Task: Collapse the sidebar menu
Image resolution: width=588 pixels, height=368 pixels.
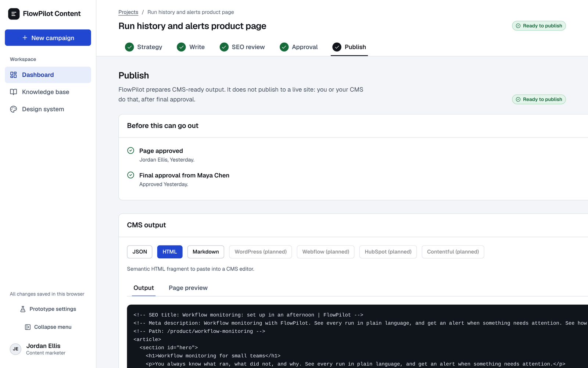Action: click(48, 327)
